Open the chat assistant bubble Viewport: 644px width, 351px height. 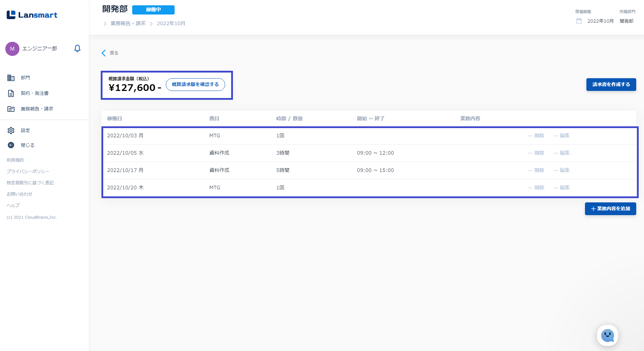pos(608,335)
